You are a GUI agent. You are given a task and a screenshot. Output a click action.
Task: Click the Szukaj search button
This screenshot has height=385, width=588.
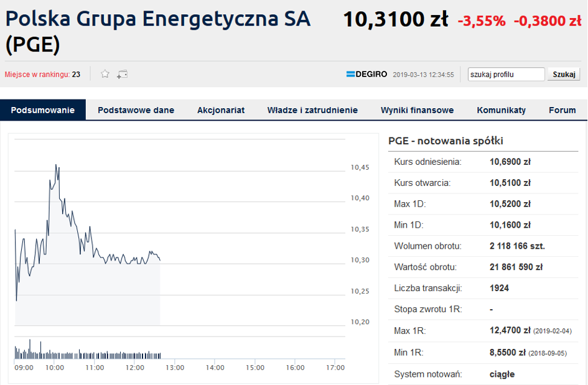[564, 74]
